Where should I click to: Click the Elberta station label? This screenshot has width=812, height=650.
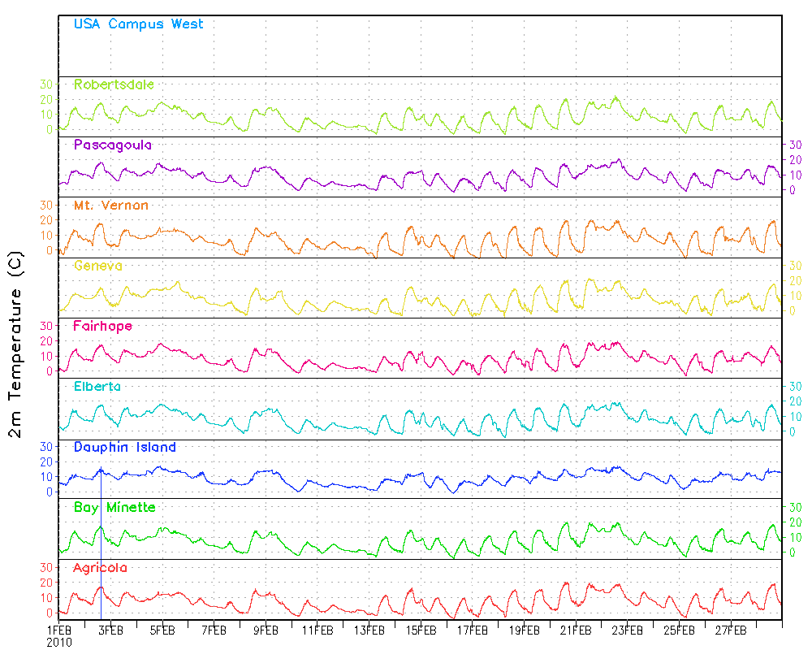pos(97,387)
